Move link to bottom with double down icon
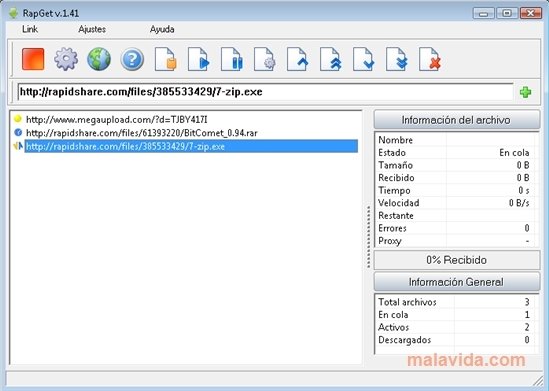Screen dimensions: 549x391 397,59
